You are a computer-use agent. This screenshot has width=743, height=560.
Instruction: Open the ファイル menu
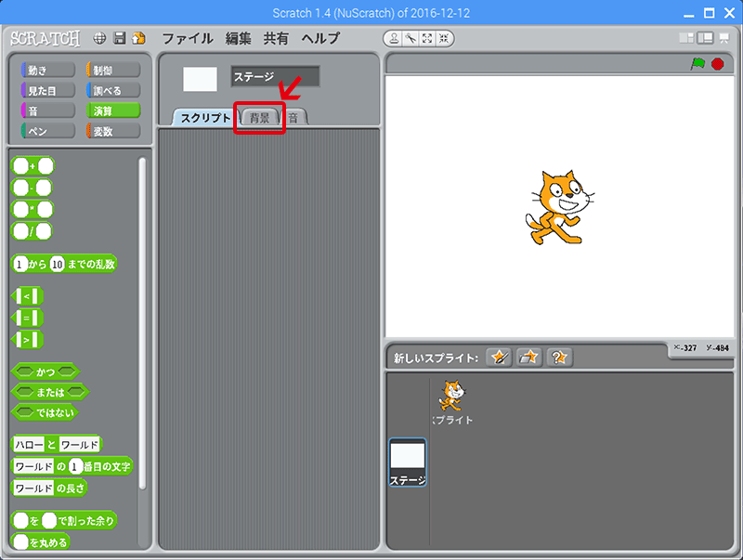coord(189,39)
